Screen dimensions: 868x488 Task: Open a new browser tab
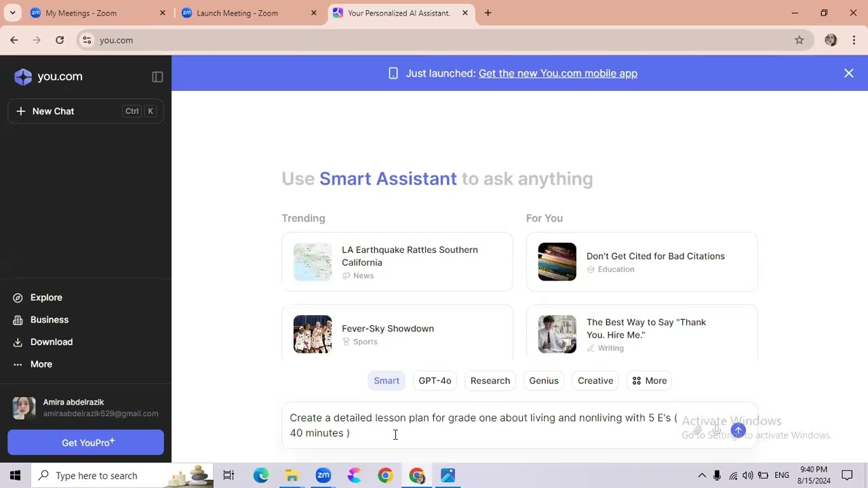click(488, 13)
